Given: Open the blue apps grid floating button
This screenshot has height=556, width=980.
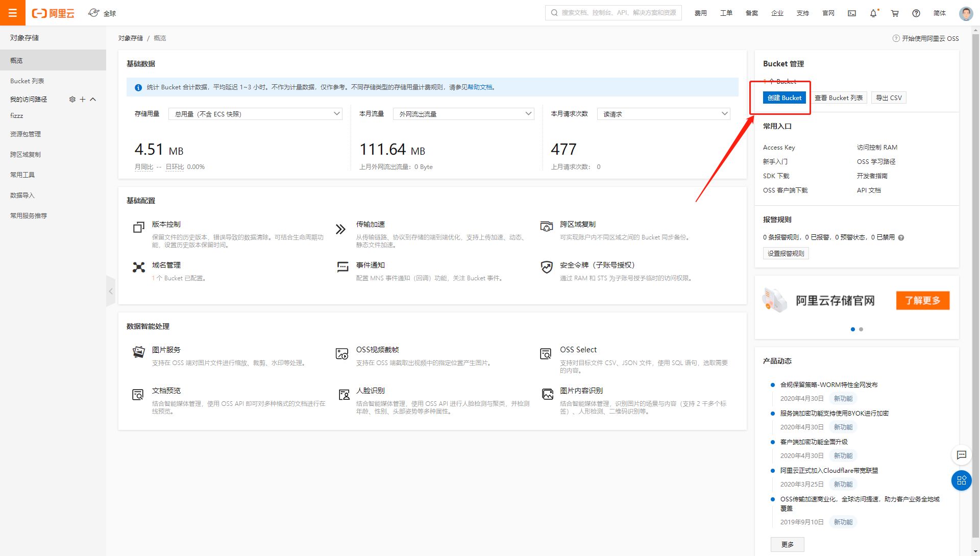Looking at the screenshot, I should click(x=962, y=480).
